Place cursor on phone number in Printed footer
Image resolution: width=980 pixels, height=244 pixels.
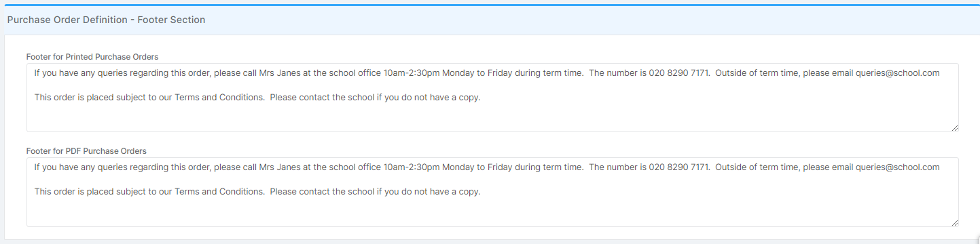[679, 73]
